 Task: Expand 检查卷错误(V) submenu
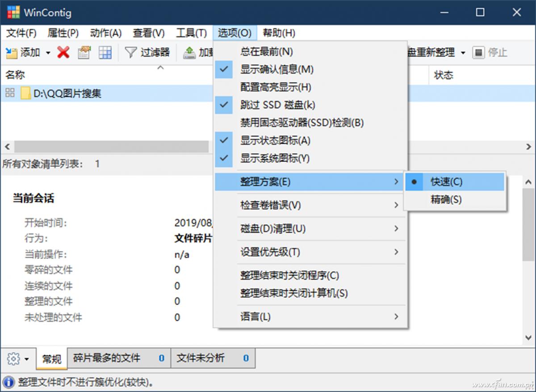click(310, 205)
